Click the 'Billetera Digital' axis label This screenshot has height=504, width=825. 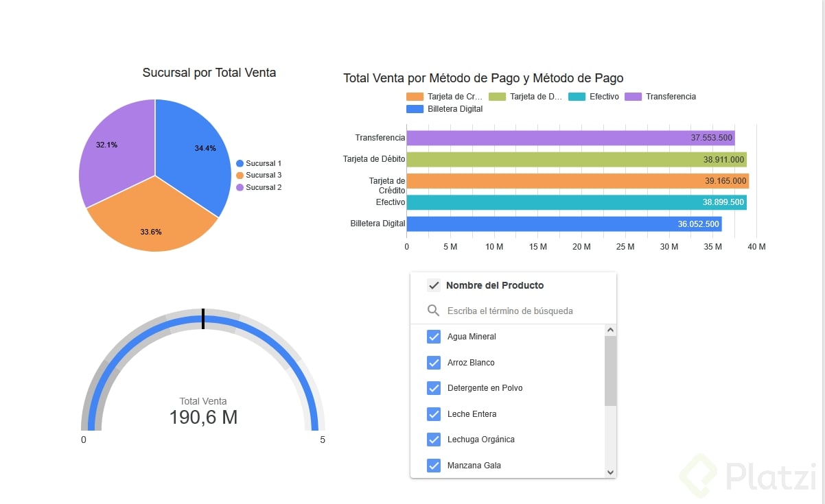click(x=377, y=224)
